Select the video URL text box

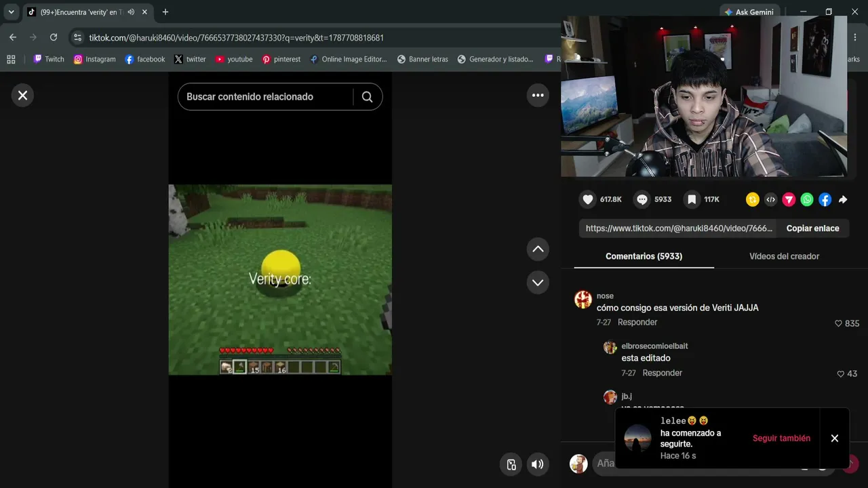[x=678, y=228]
